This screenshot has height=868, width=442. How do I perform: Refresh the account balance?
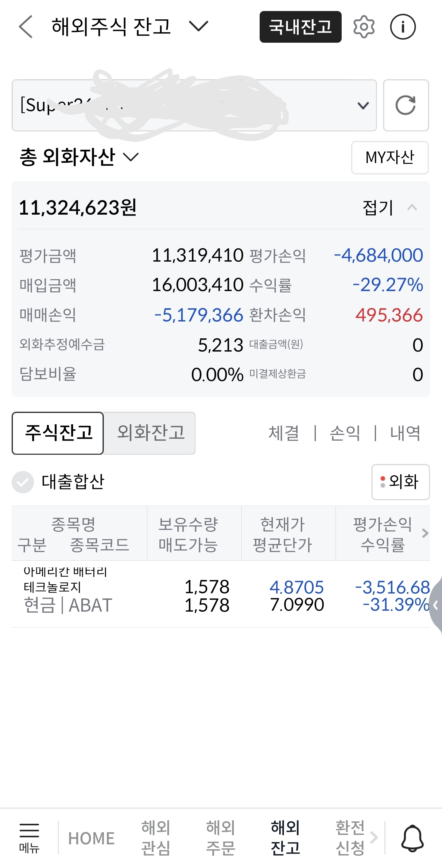[405, 105]
